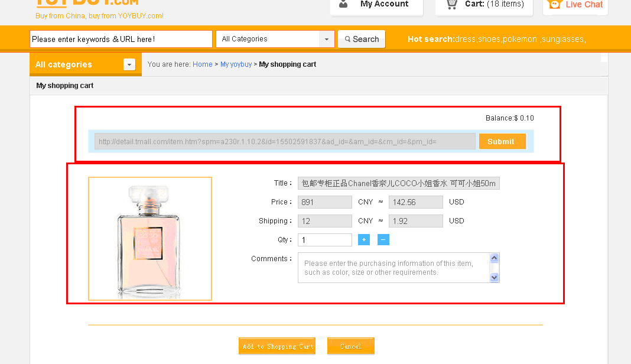Click the magnifier icon in Search button
This screenshot has height=364, width=631.
[x=347, y=39]
